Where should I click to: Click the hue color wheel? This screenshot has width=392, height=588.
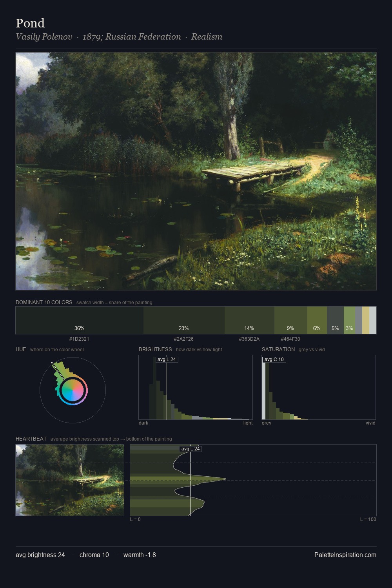(x=73, y=390)
